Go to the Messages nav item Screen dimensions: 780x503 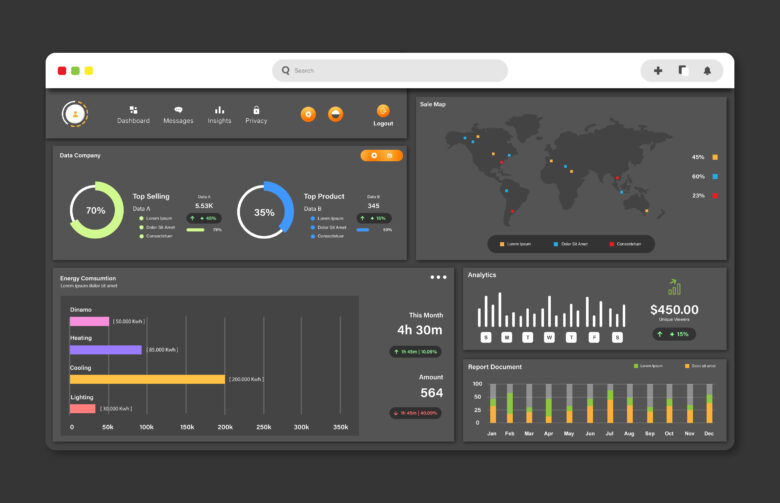point(178,115)
